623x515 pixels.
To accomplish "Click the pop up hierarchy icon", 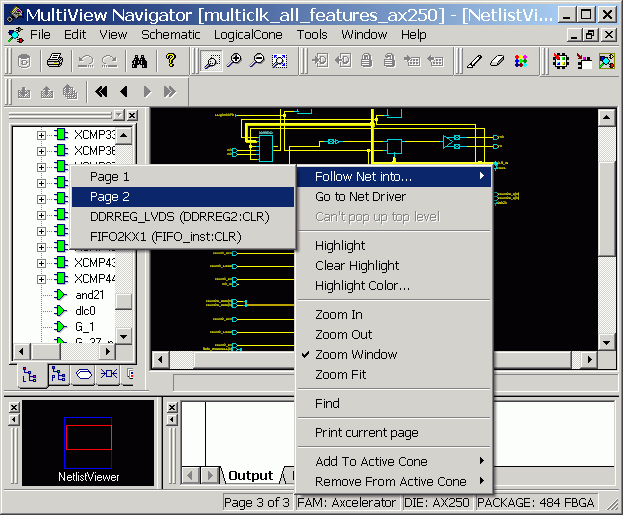I will (x=47, y=92).
